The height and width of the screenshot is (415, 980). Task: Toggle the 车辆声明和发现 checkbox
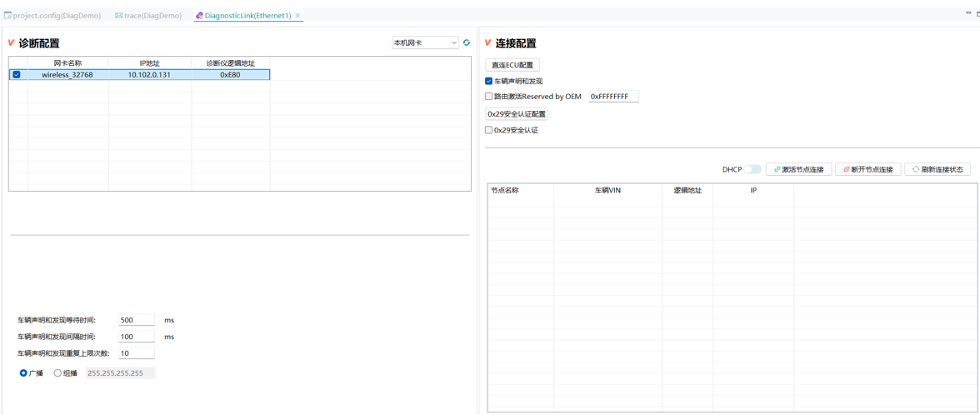coord(488,81)
